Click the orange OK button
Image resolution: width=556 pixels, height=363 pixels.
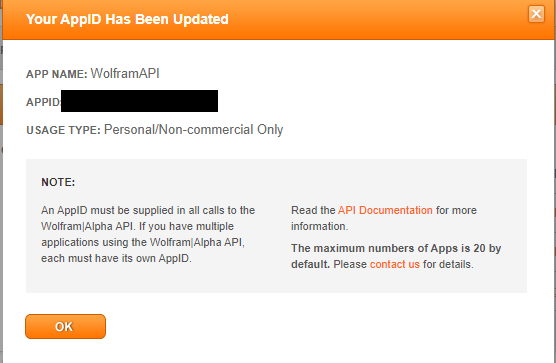click(65, 326)
